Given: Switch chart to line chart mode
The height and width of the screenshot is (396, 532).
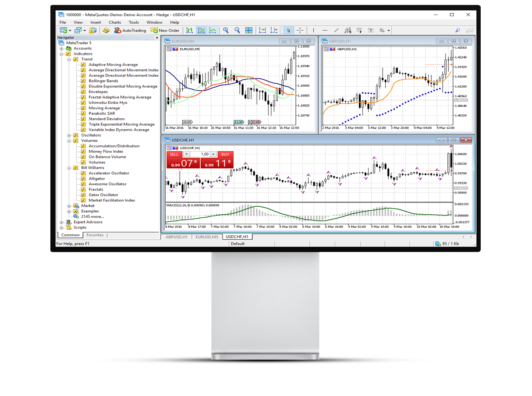Looking at the screenshot, I should [x=213, y=30].
